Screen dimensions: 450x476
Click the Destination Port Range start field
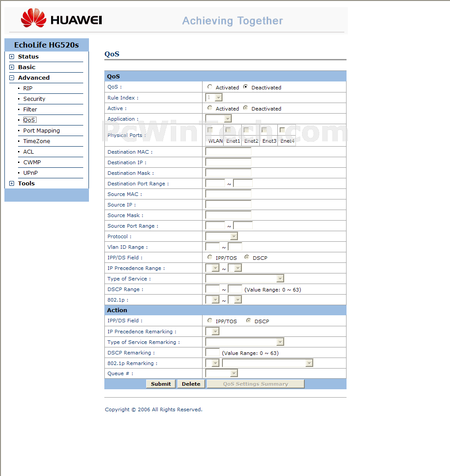click(215, 183)
